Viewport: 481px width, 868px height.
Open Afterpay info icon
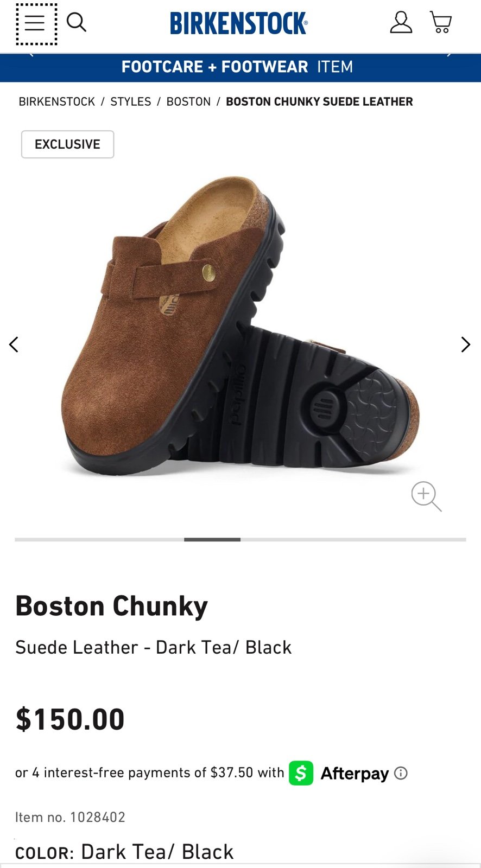coord(401,773)
